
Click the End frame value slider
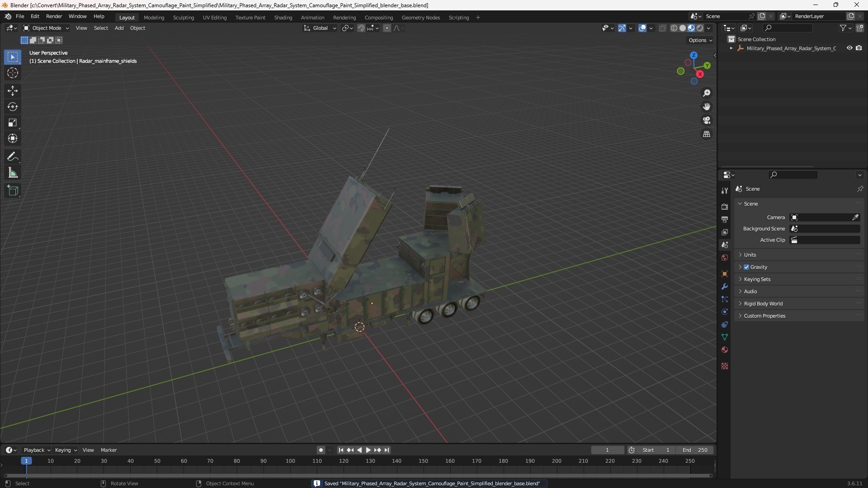[x=695, y=450]
